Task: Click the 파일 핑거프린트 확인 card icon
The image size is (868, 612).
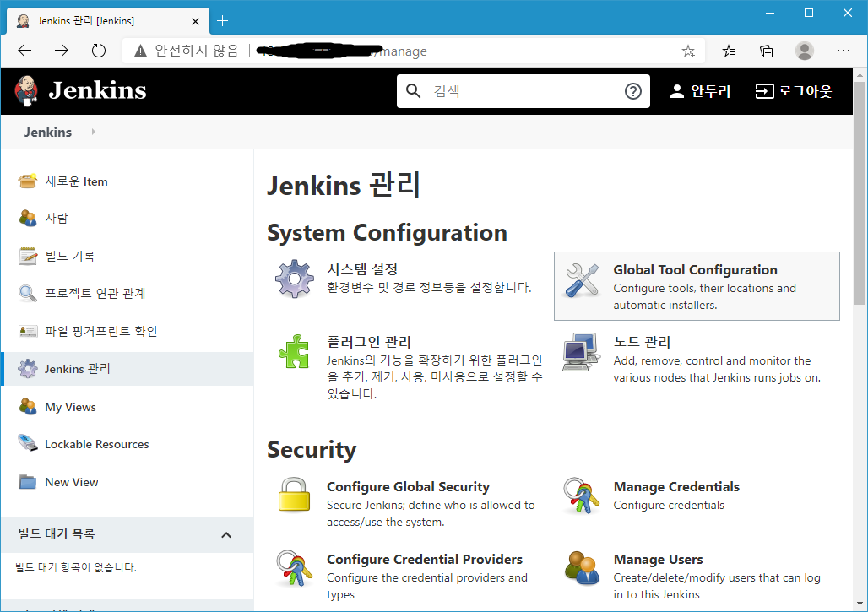Action: [28, 331]
